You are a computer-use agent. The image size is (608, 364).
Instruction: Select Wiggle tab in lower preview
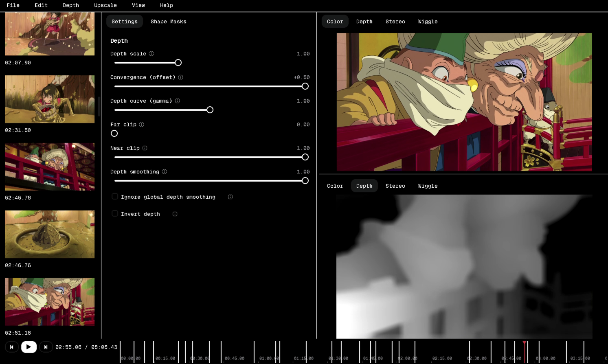pos(428,186)
